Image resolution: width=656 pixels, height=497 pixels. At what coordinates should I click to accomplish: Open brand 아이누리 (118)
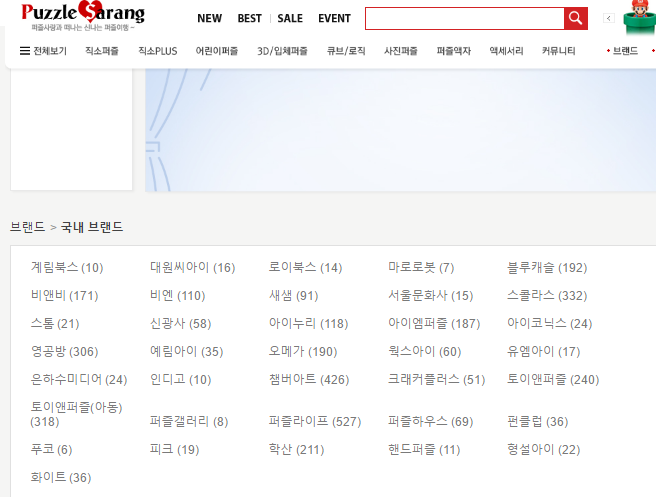(308, 323)
